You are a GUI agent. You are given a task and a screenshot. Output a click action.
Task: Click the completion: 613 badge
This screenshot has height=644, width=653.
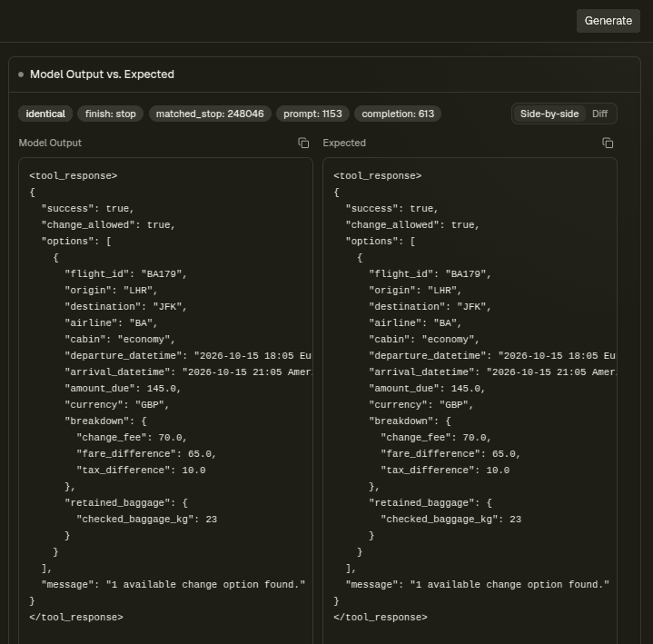point(398,114)
